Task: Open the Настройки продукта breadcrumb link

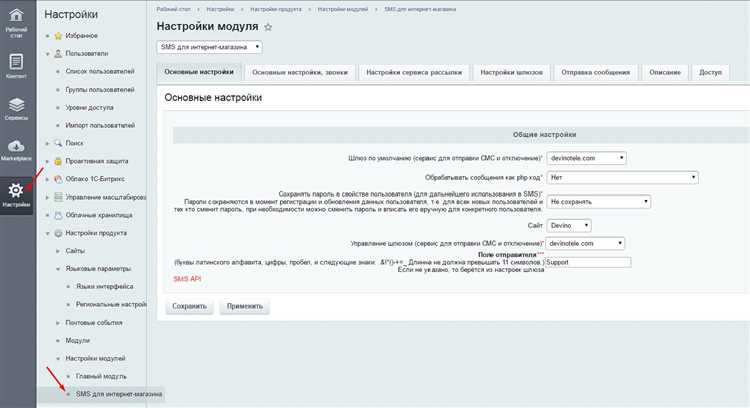Action: coord(276,9)
